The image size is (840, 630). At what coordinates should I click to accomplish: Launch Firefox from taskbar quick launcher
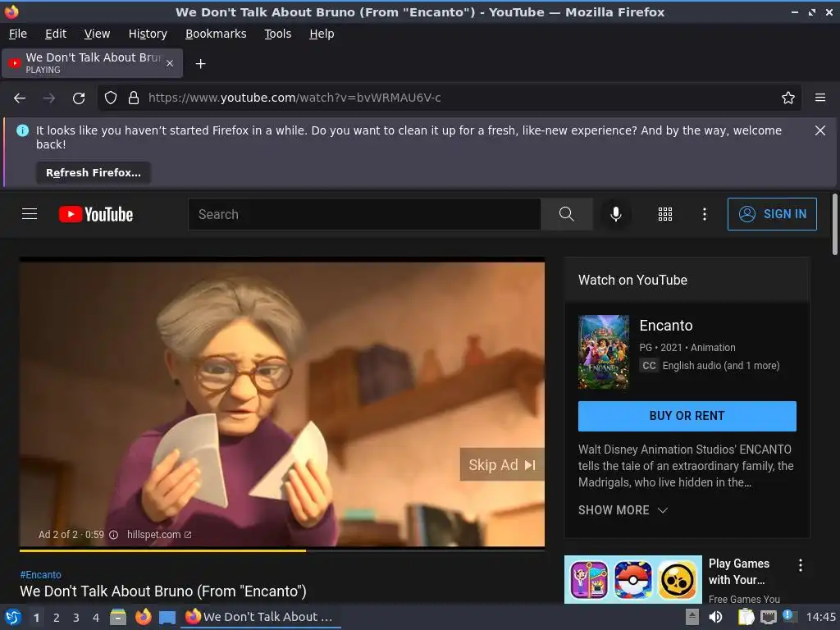click(143, 617)
